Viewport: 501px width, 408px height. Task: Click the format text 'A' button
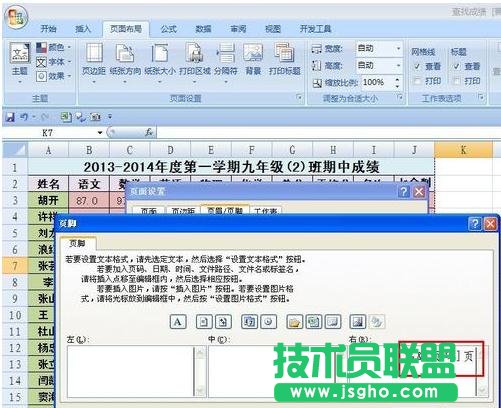coord(178,322)
